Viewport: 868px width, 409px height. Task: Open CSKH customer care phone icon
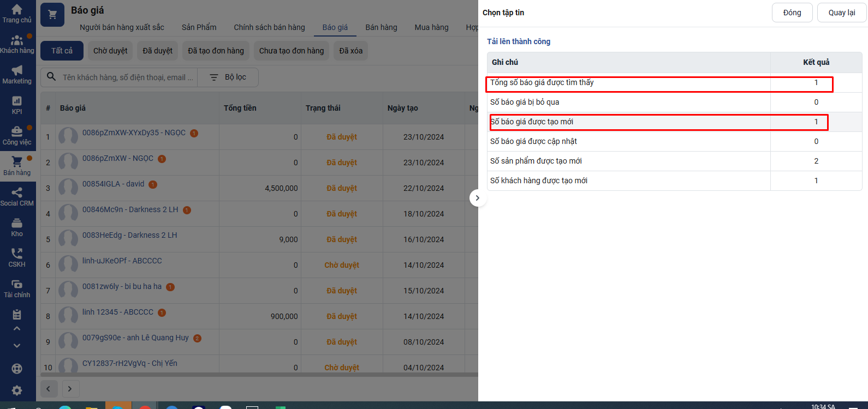(17, 257)
